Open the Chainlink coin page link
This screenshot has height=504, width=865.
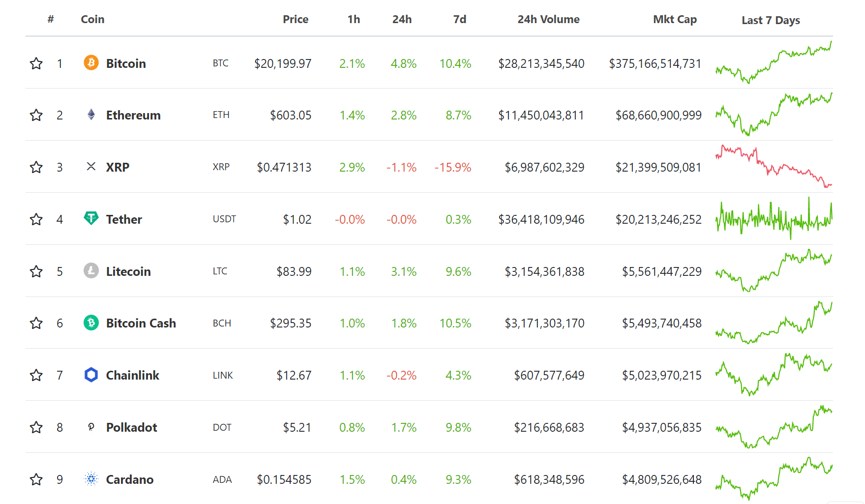click(x=133, y=375)
